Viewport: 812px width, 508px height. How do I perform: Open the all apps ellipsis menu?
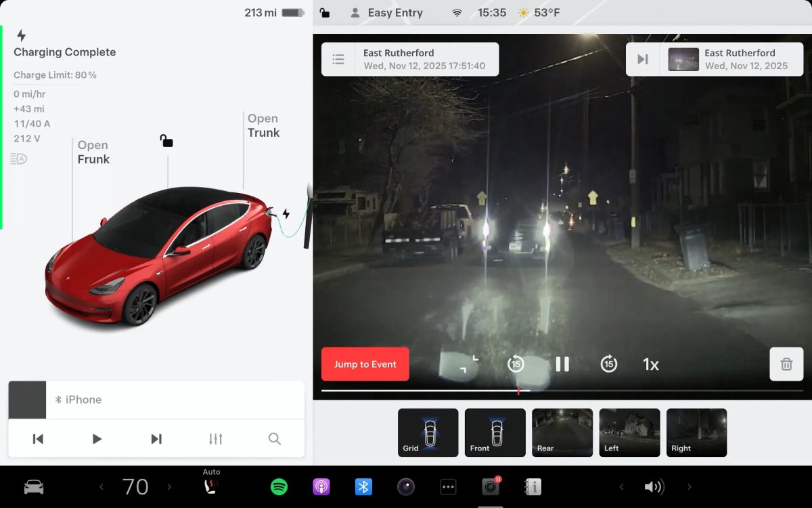coord(448,487)
